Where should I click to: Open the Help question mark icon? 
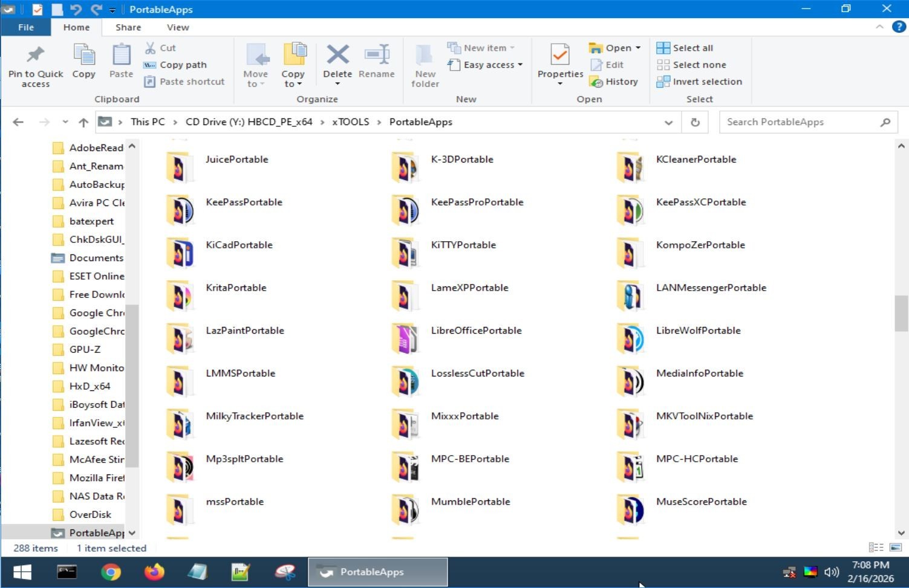click(899, 27)
